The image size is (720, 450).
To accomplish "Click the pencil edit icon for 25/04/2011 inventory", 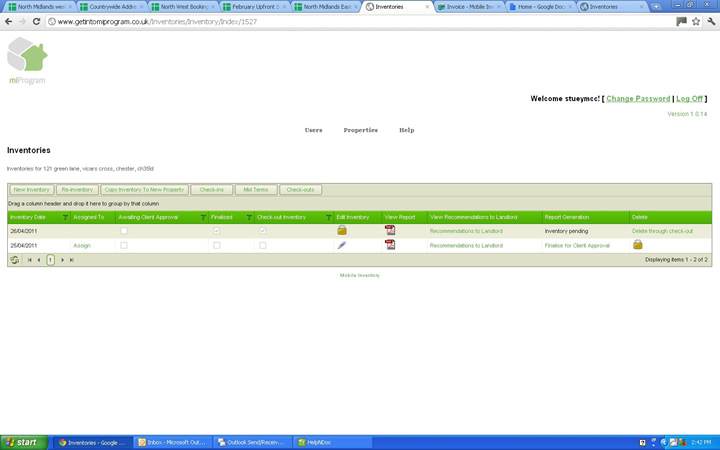I will (341, 245).
